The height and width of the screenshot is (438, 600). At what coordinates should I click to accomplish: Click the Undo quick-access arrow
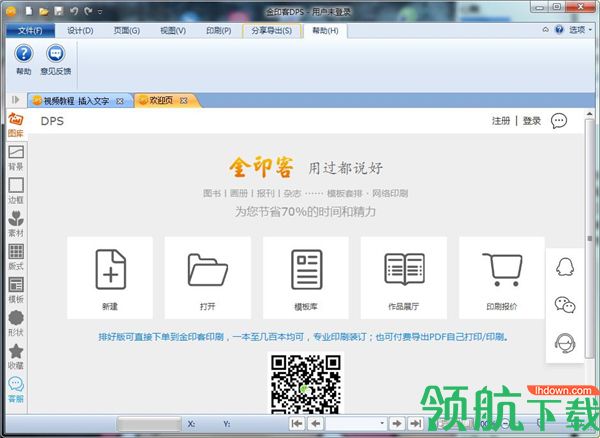pyautogui.click(x=74, y=11)
